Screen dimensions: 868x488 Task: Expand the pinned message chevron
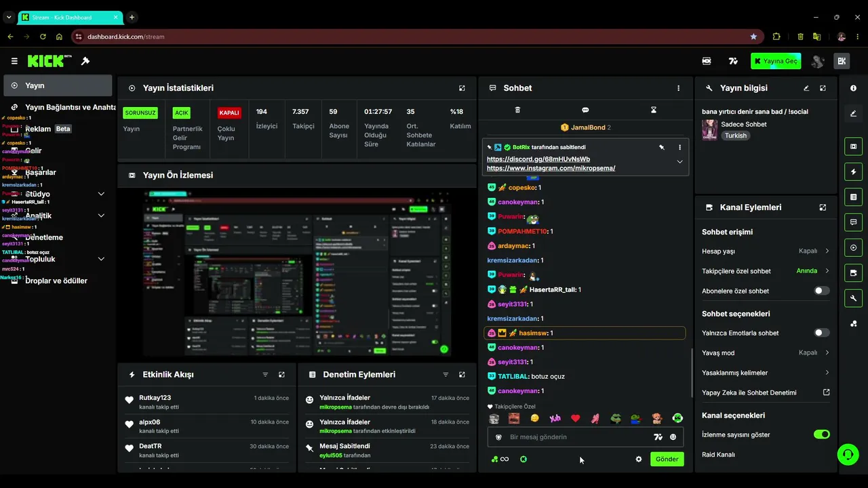coord(679,161)
